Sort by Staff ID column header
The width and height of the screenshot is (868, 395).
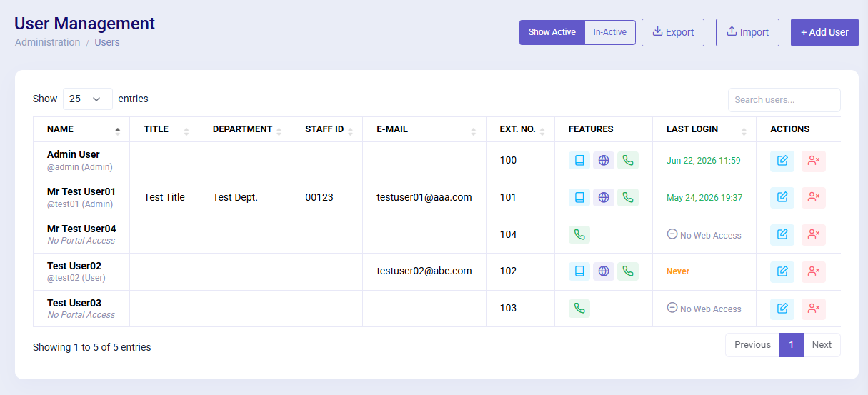pyautogui.click(x=326, y=129)
